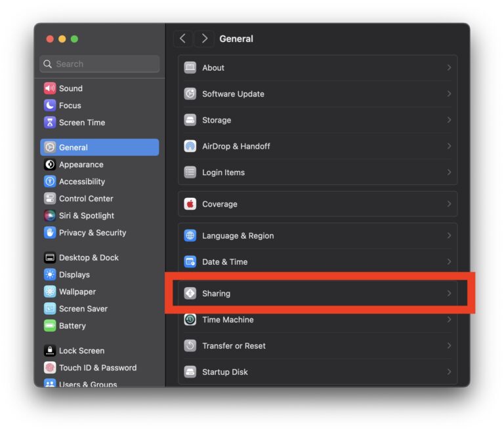Click the Login Items chevron
This screenshot has width=504, height=432.
point(449,172)
